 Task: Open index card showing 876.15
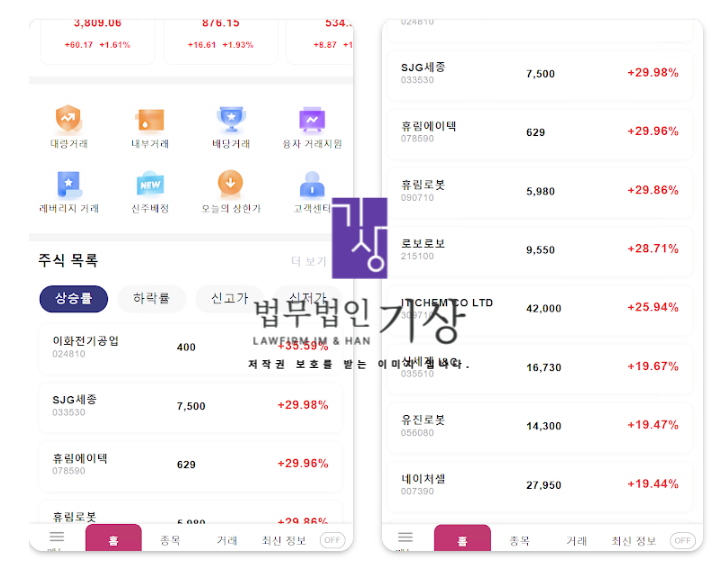pos(220,41)
